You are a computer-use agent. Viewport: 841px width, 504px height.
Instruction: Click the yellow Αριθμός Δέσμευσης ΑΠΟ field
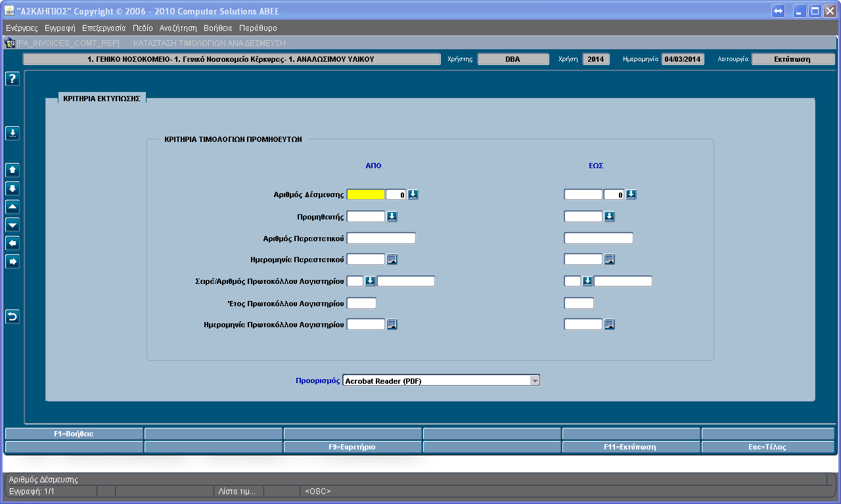[x=365, y=195]
